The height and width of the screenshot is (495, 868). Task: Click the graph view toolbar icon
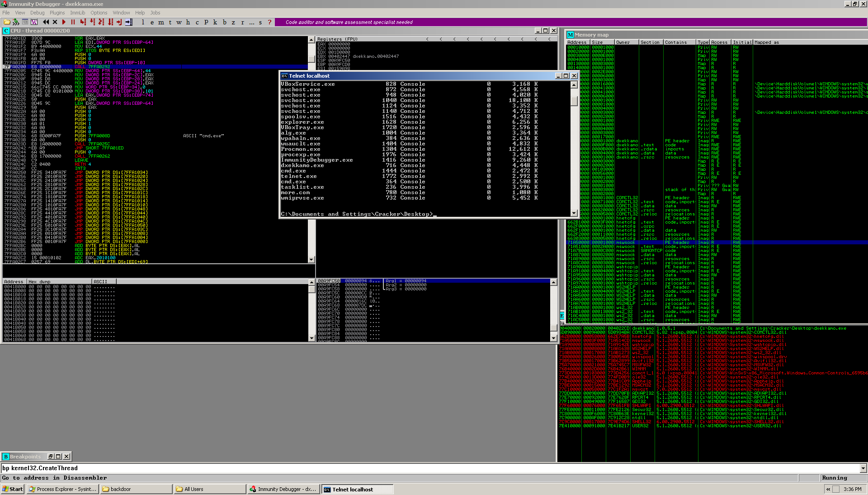[x=34, y=22]
